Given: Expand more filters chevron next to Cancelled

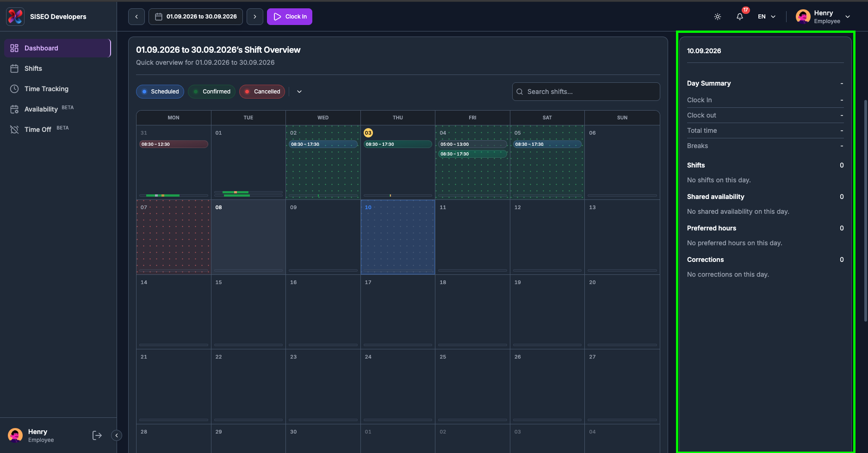Looking at the screenshot, I should [x=299, y=92].
